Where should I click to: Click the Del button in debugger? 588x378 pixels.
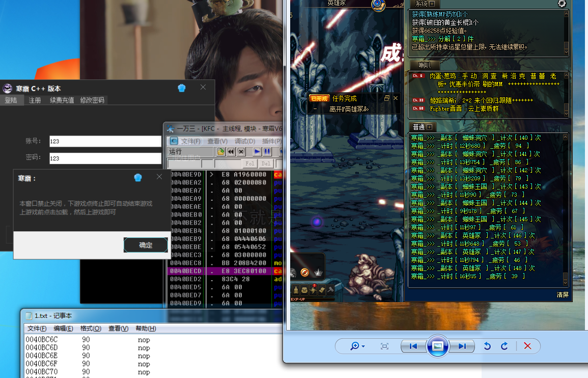click(266, 164)
